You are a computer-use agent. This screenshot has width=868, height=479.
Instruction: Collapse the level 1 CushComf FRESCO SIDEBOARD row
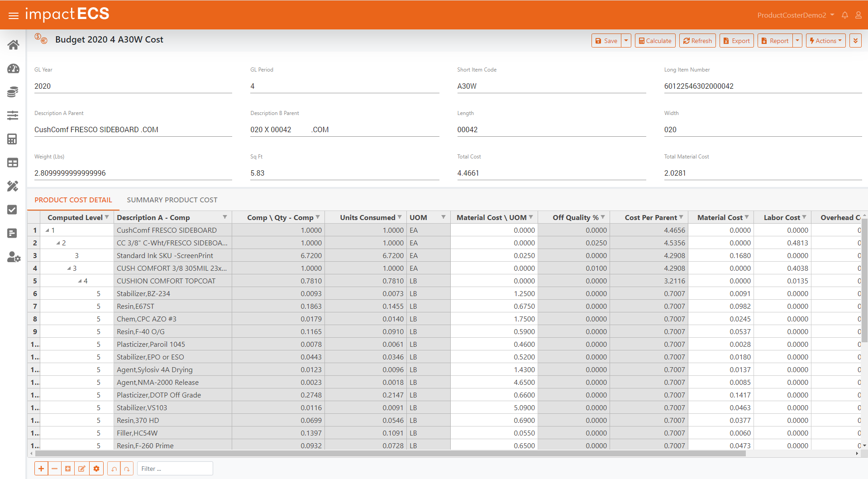click(47, 230)
